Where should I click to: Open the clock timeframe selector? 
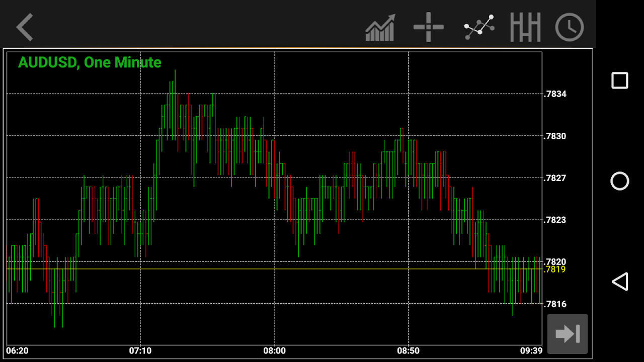click(x=570, y=27)
